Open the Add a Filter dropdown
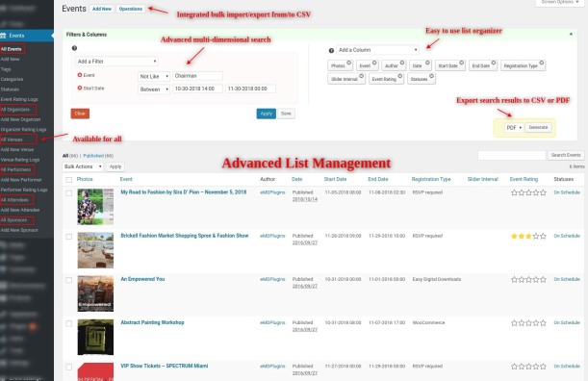Screen dimensions: 588x381 point(116,62)
